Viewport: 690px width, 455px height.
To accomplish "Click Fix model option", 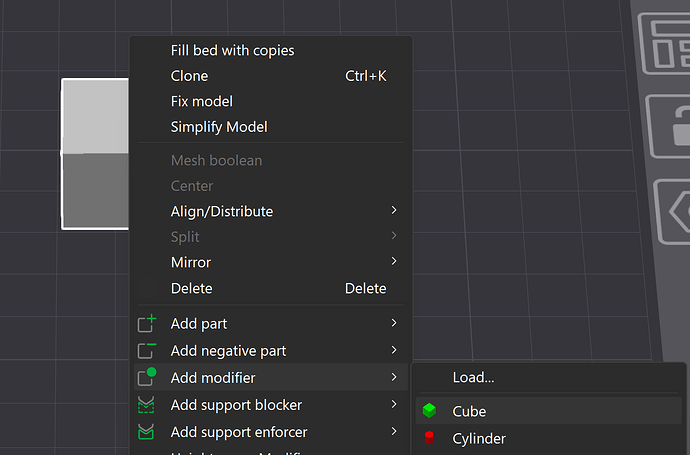I will pos(271,102).
